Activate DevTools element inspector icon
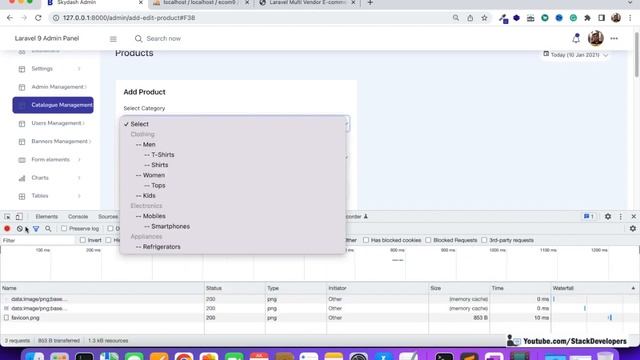 [x=7, y=217]
